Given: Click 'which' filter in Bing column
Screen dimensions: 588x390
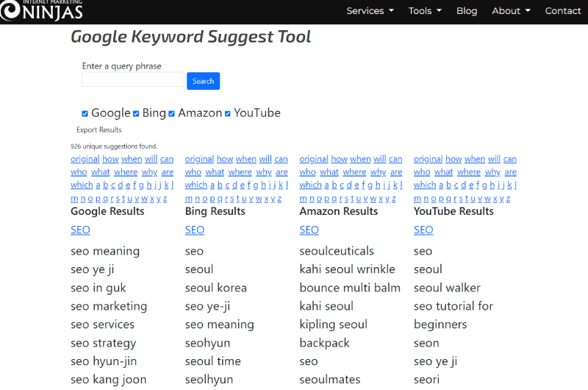Looking at the screenshot, I should [196, 185].
